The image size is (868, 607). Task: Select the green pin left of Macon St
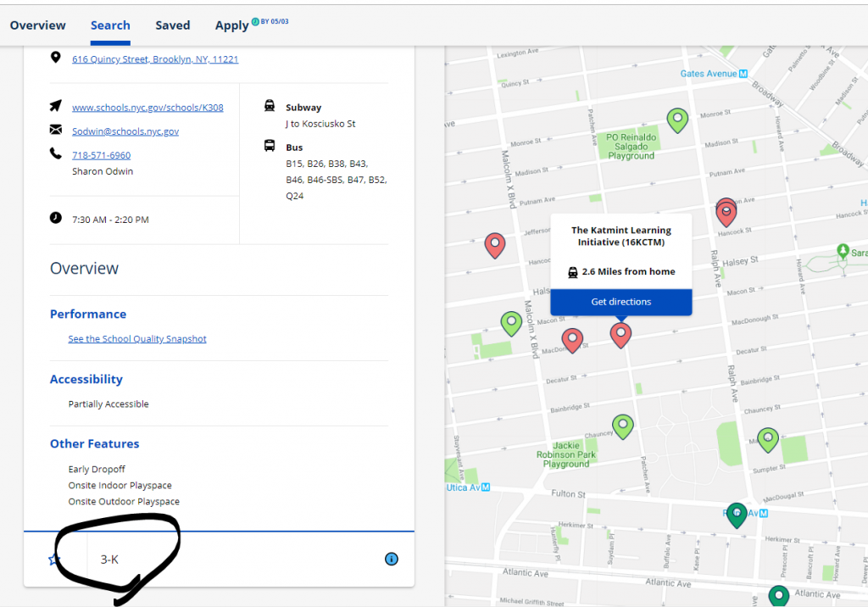511,324
